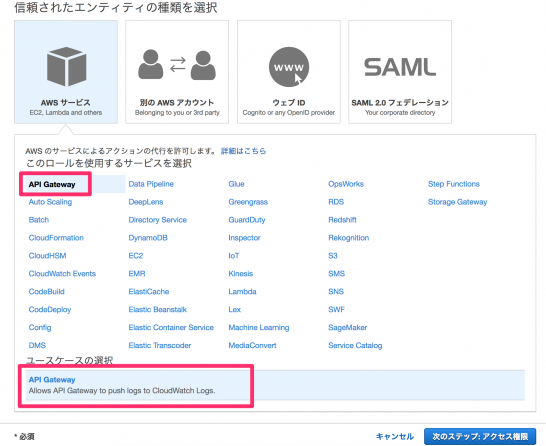Choose S3 in the service list

click(333, 256)
